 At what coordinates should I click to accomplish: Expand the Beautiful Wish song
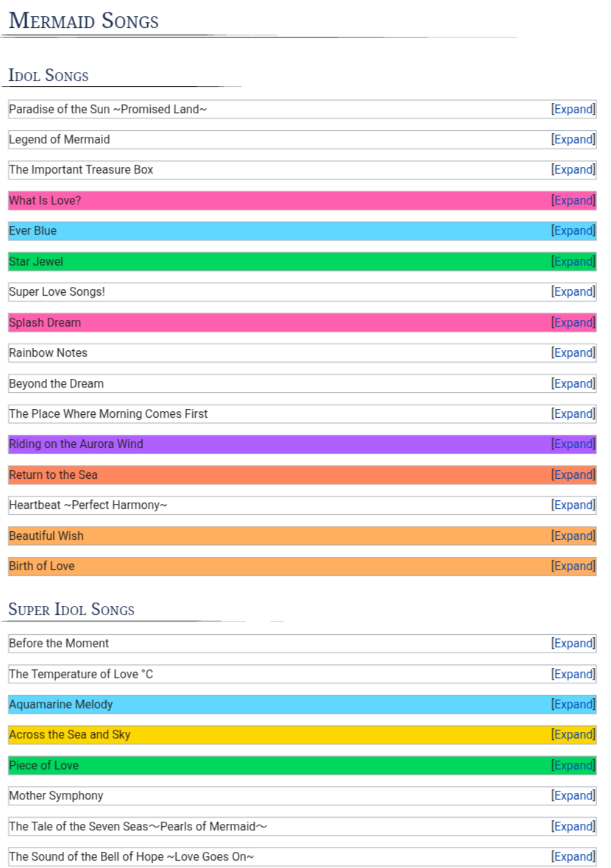point(573,536)
